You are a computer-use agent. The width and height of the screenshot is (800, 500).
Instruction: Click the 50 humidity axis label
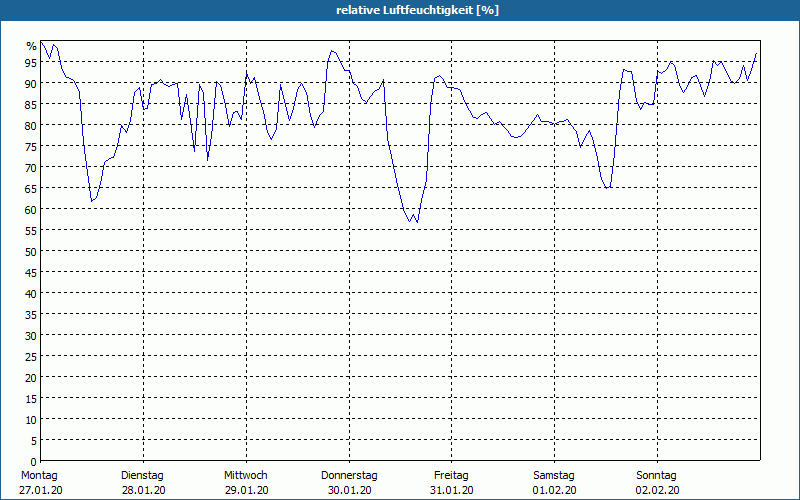coord(32,252)
